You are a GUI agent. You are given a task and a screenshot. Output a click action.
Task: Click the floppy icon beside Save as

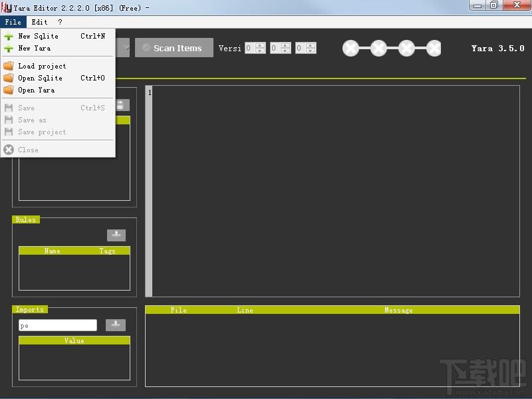(9, 120)
